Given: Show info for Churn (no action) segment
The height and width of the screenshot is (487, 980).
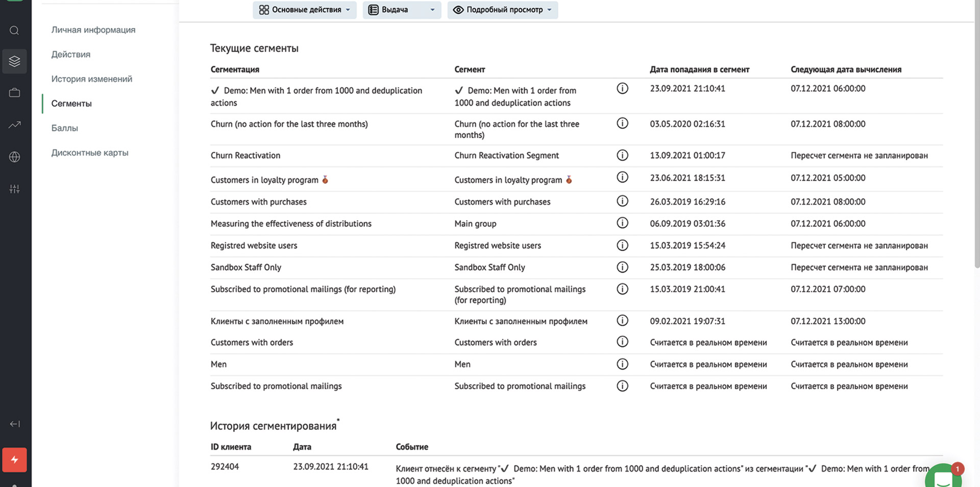Looking at the screenshot, I should (x=622, y=123).
